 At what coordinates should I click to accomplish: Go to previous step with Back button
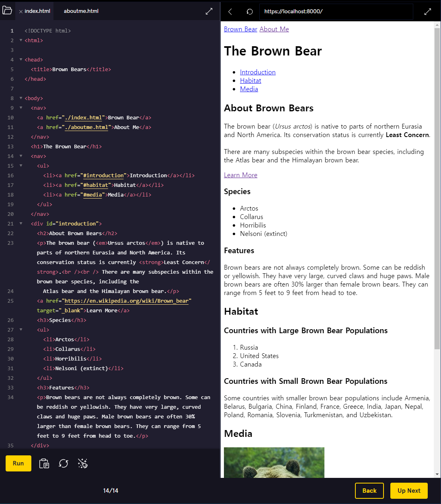click(x=369, y=491)
